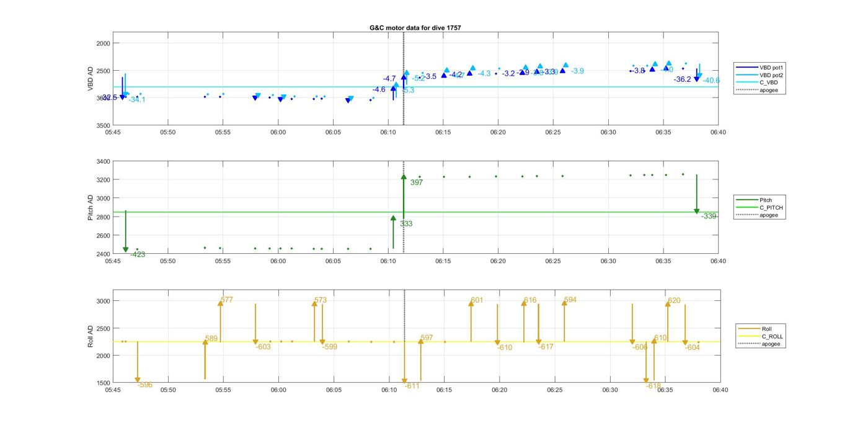Click the VBD value label '-4.3'
The height and width of the screenshot is (430, 868).
pos(484,73)
